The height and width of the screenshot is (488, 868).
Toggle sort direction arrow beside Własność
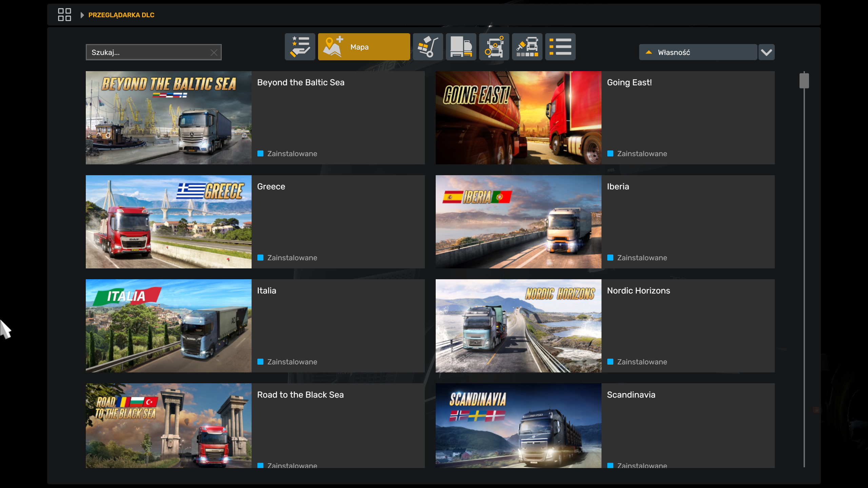(649, 52)
